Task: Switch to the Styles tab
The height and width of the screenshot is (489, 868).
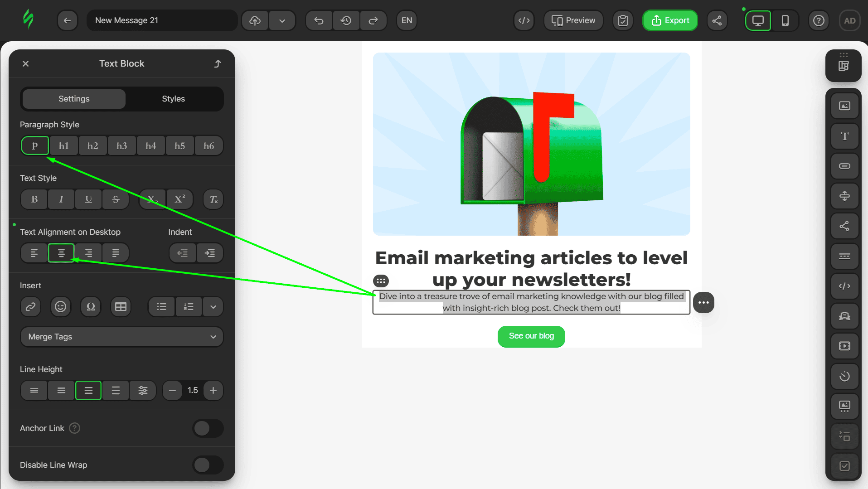Action: pos(173,99)
